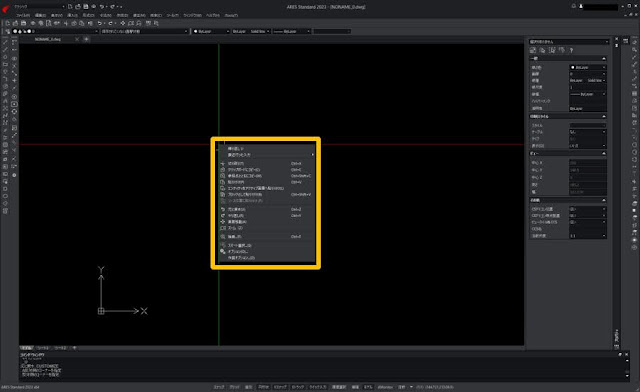Click help question mark icon in Properties panel
Screen dimensions: 640x392
[571, 50]
